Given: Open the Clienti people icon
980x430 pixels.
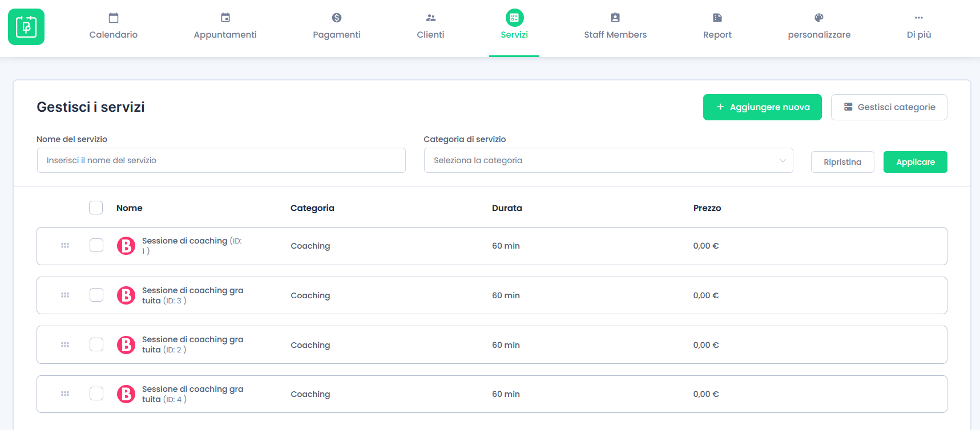Looking at the screenshot, I should click(430, 18).
